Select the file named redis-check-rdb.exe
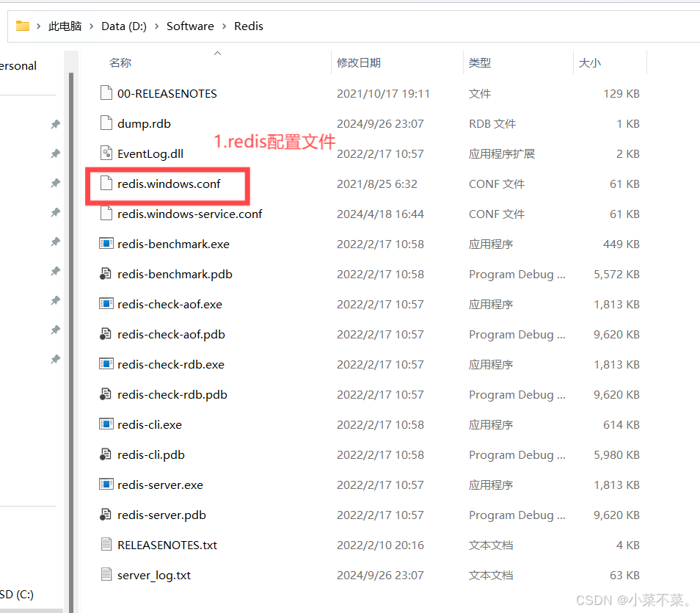This screenshot has height=613, width=700. click(x=171, y=365)
